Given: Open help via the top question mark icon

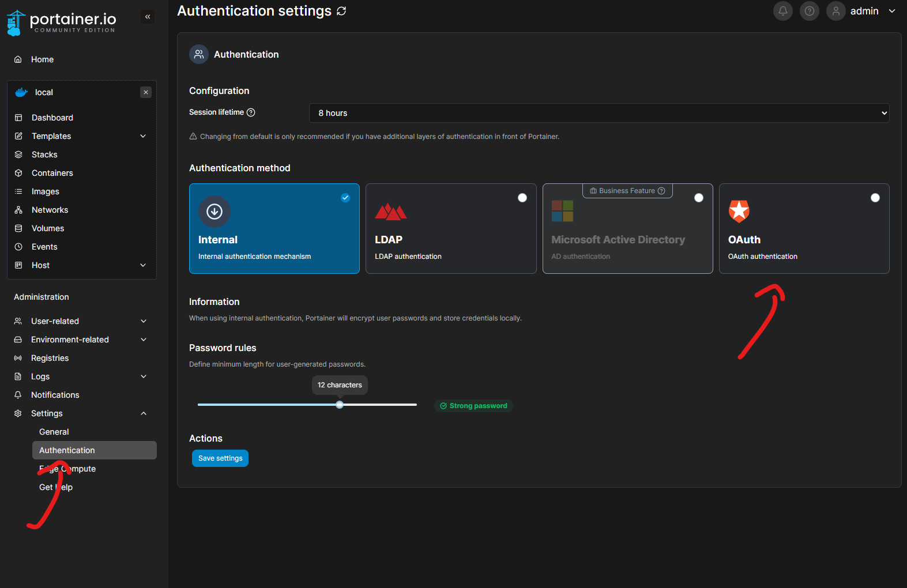Looking at the screenshot, I should [810, 11].
